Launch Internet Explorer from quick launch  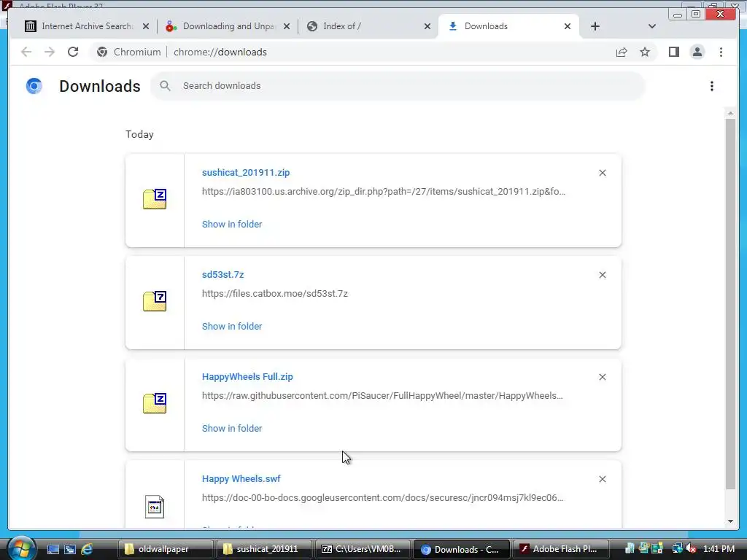(x=87, y=549)
